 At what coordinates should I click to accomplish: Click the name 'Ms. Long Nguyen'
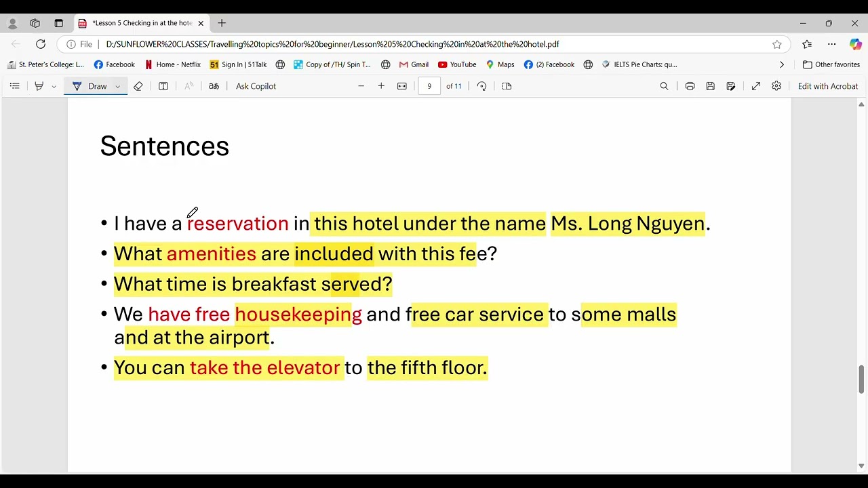[628, 223]
